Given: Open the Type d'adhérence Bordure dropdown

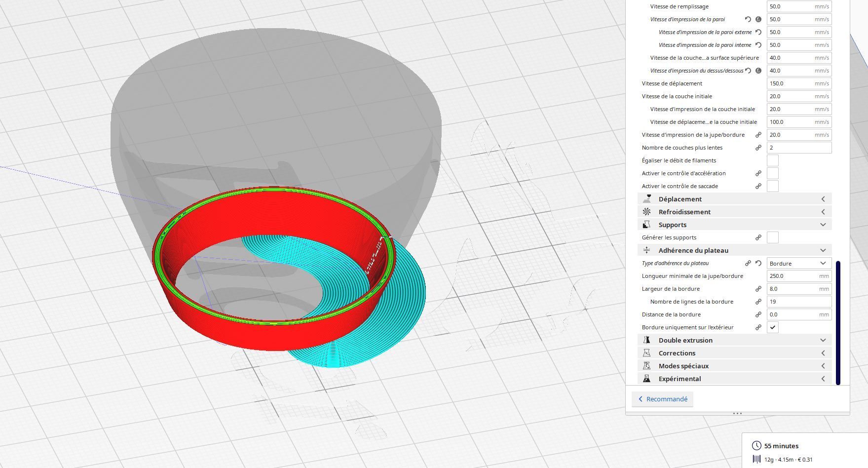Looking at the screenshot, I should [799, 263].
